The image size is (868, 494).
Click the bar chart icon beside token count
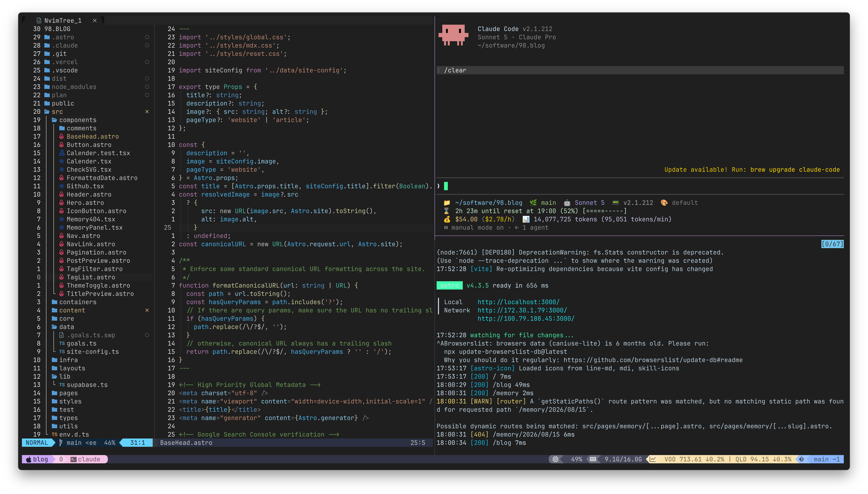[526, 219]
